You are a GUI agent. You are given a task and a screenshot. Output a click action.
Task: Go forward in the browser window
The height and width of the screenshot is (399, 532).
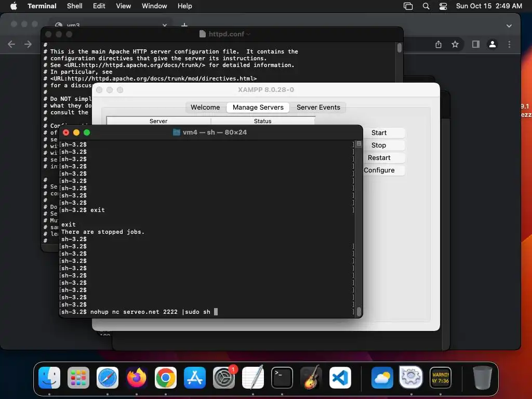tap(28, 44)
